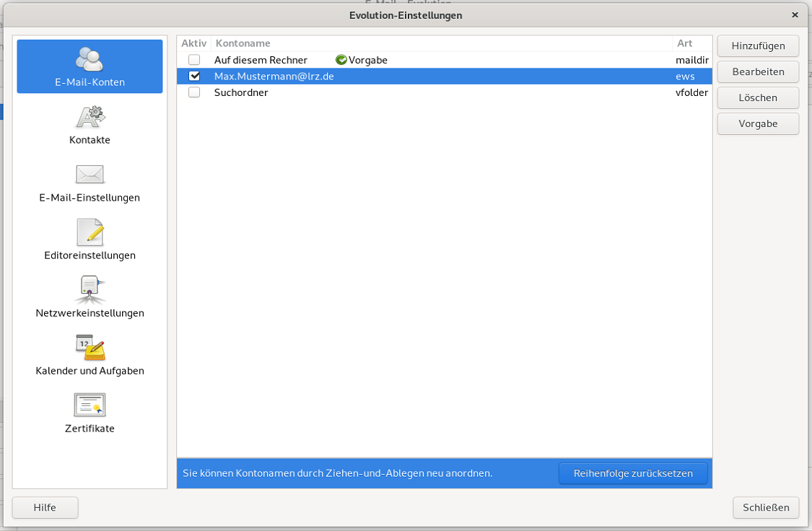Open Netzwerkeinstellungen icon
Screen dimensions: 812x531
point(90,290)
